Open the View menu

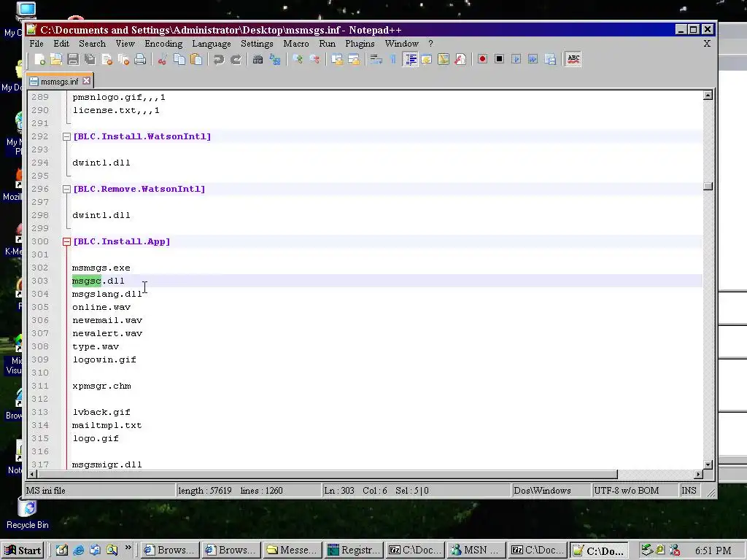click(125, 43)
